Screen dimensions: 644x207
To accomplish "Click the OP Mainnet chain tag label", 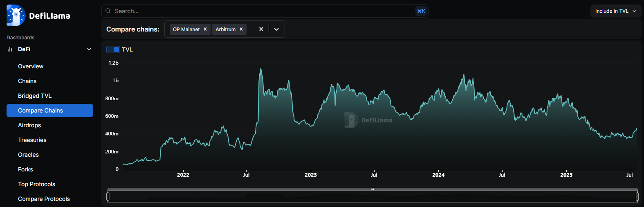I will (186, 29).
